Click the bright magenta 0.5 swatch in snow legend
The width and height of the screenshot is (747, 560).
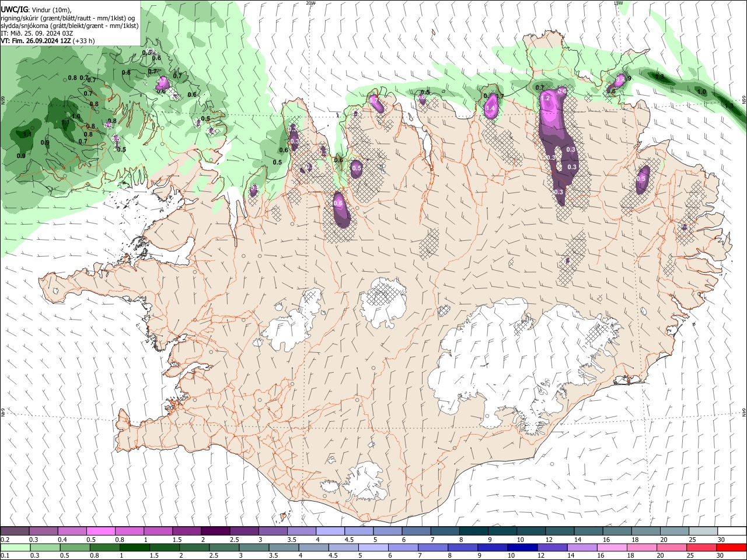pyautogui.click(x=101, y=531)
